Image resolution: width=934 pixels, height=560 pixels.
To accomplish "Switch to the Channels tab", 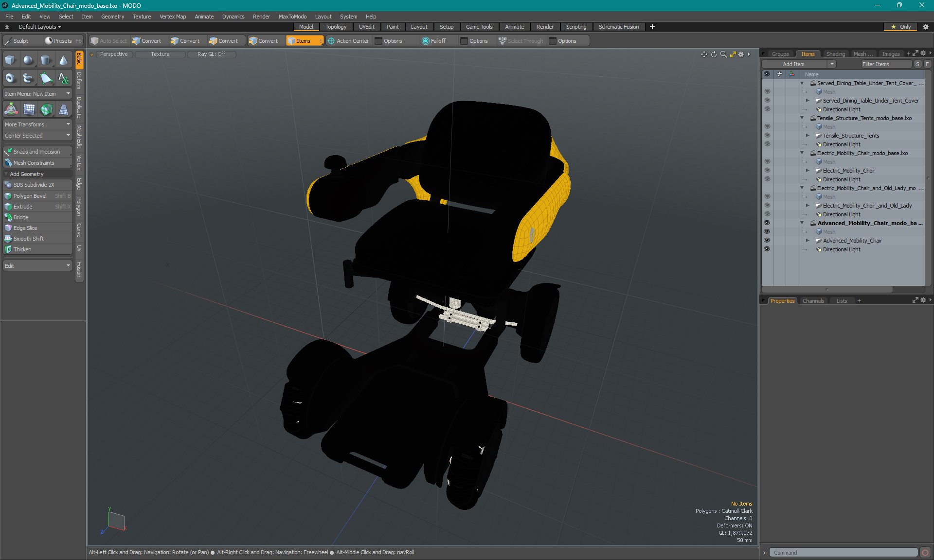I will [813, 301].
